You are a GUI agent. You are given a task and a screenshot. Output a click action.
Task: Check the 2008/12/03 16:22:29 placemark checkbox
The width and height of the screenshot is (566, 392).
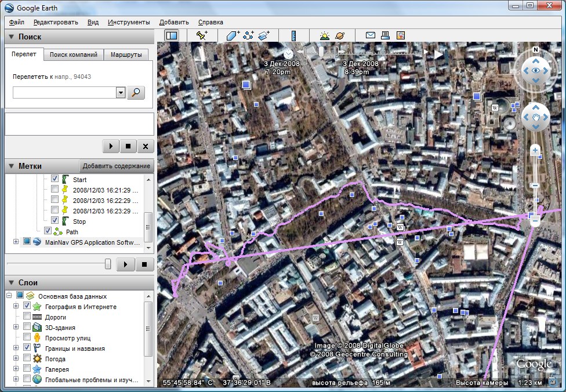click(55, 199)
